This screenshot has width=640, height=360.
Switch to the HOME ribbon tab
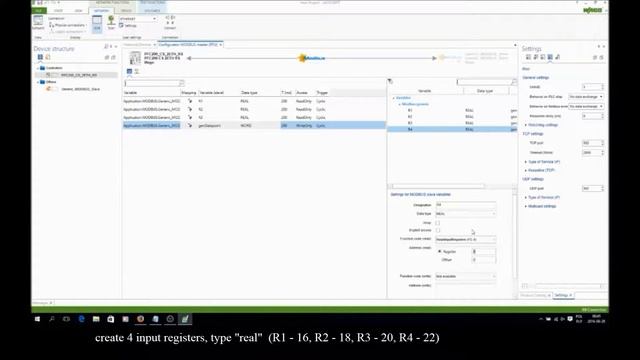(58, 10)
